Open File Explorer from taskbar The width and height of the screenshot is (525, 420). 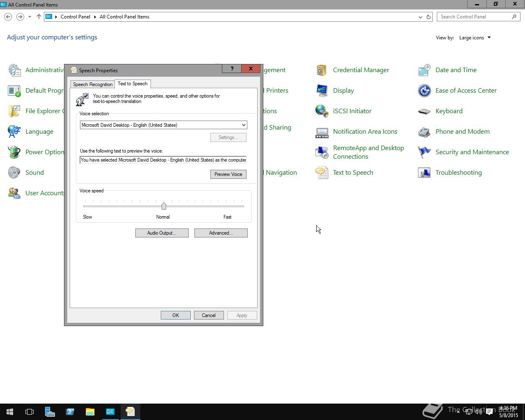(90, 412)
